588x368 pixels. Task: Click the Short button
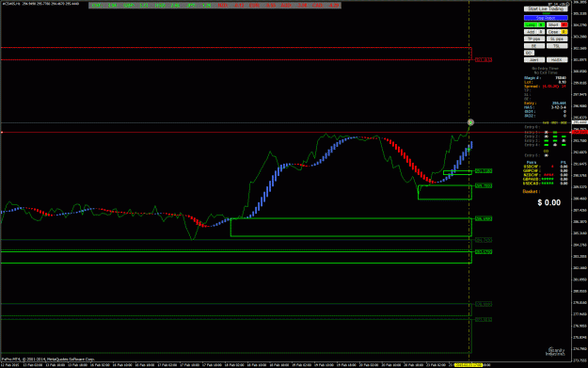(553, 24)
